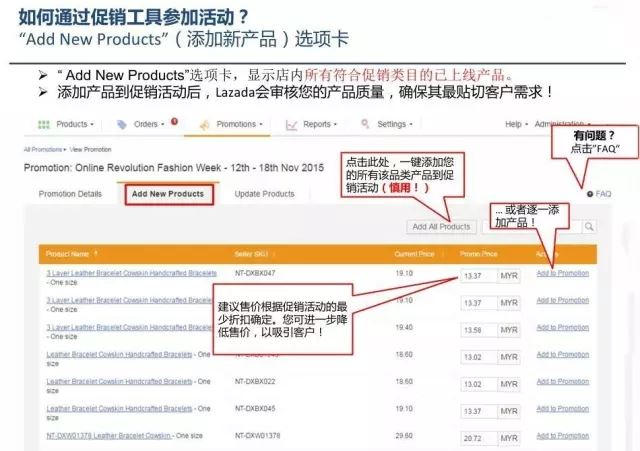Click SKU text NT-DXW01378
The image size is (640, 451).
pos(258,435)
